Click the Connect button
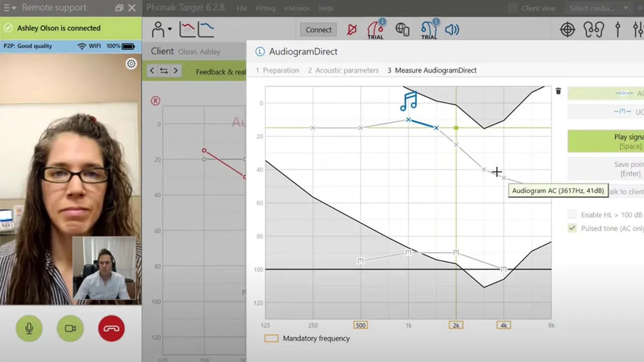Screen dimensions: 644x362 pos(319,30)
